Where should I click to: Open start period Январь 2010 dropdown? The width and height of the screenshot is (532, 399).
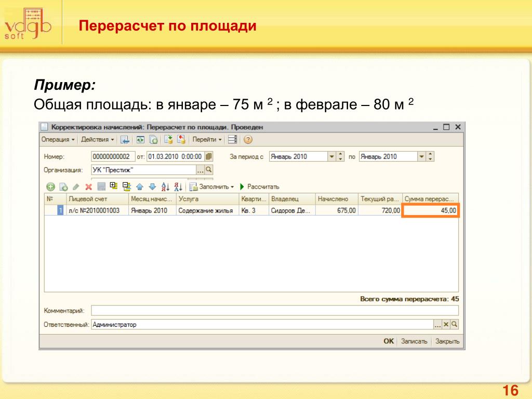pos(331,156)
